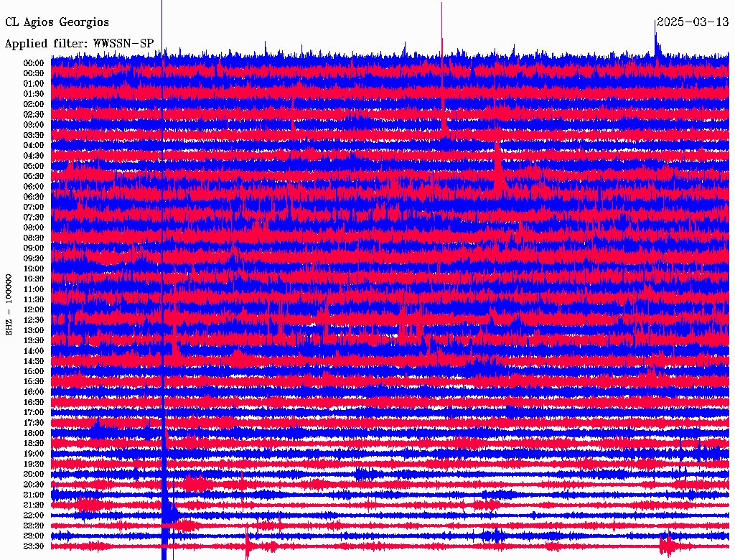Select the 11:00 time row label

tap(34, 289)
